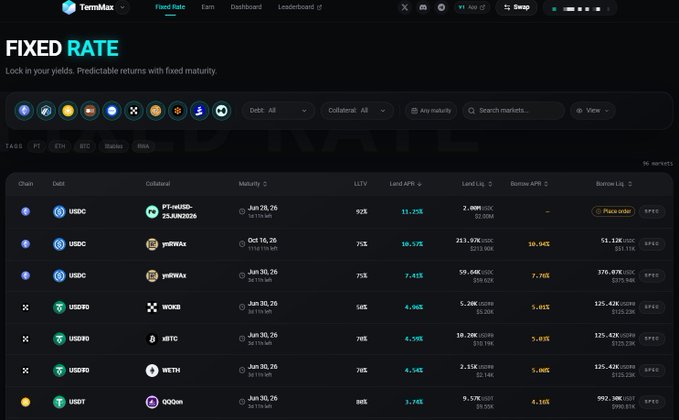Filter by the brown chain icon
The width and height of the screenshot is (679, 420).
pos(90,111)
